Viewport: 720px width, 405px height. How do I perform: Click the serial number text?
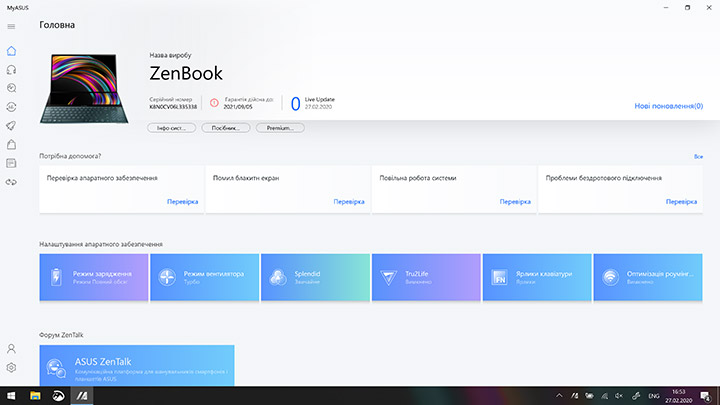click(x=173, y=107)
